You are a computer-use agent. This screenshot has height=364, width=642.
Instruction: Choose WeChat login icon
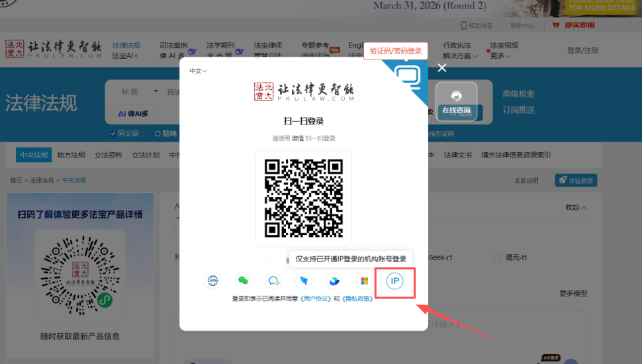243,281
